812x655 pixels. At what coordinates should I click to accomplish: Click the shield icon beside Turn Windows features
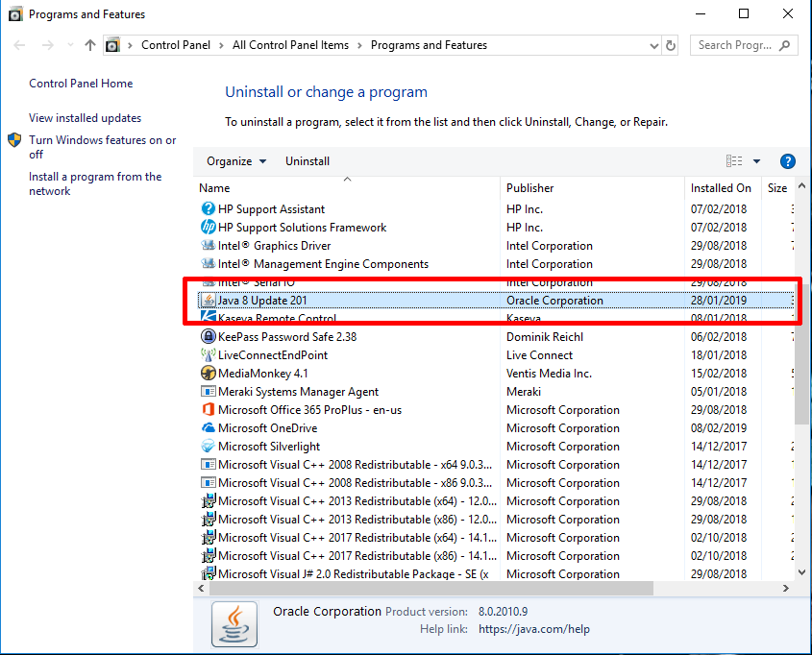tap(14, 139)
